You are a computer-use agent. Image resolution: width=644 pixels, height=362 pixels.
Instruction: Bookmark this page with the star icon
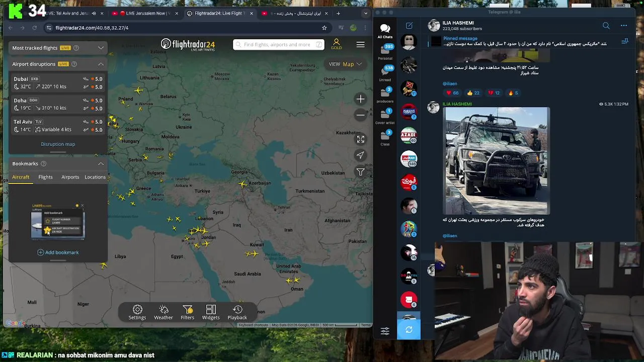point(324,28)
